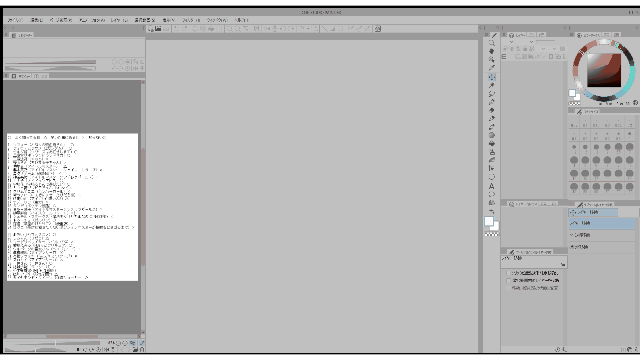The height and width of the screenshot is (360, 640).
Task: Collapse the left palette dock chevron
Action: (13, 27)
